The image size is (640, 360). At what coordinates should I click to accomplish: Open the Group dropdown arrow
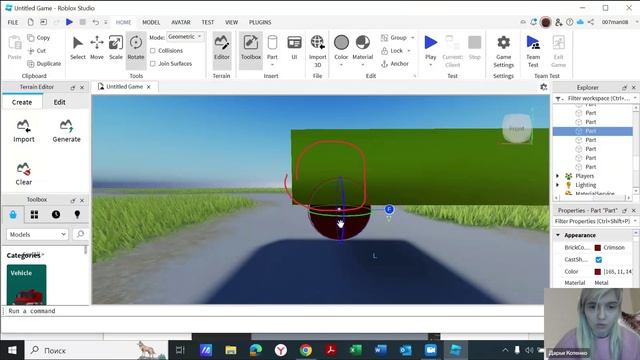point(412,38)
